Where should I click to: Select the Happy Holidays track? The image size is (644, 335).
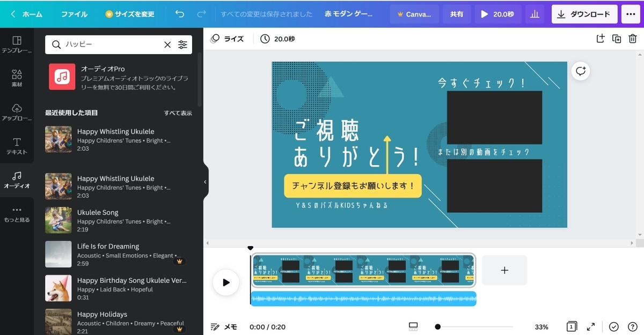[x=119, y=322]
